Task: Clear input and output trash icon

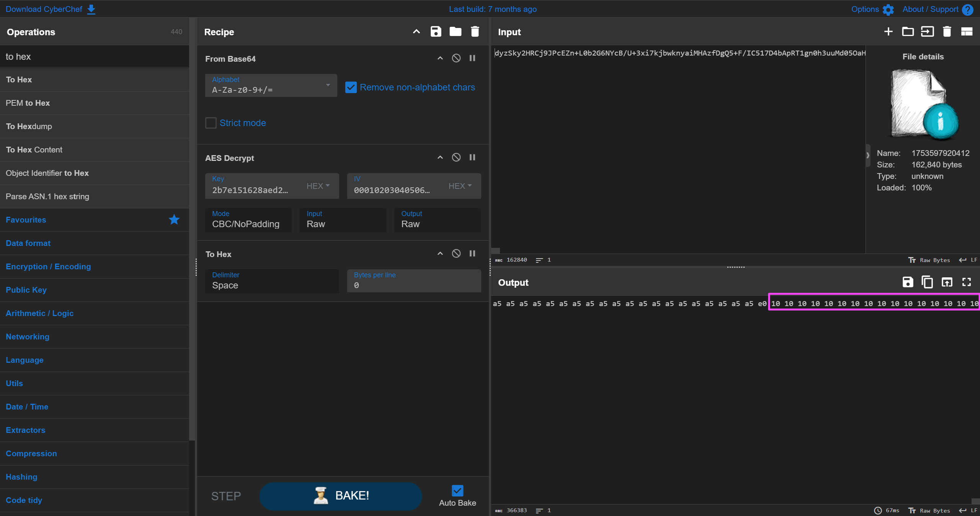Action: pos(947,32)
